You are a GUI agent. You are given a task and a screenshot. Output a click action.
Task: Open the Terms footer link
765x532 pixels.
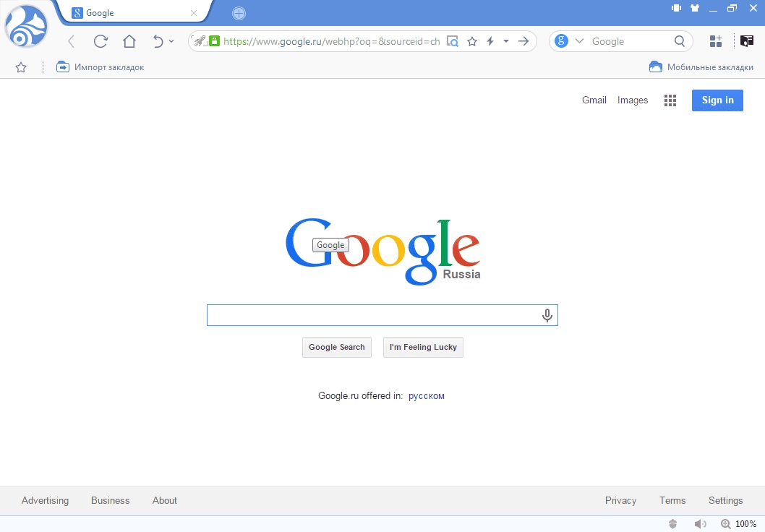click(x=672, y=500)
